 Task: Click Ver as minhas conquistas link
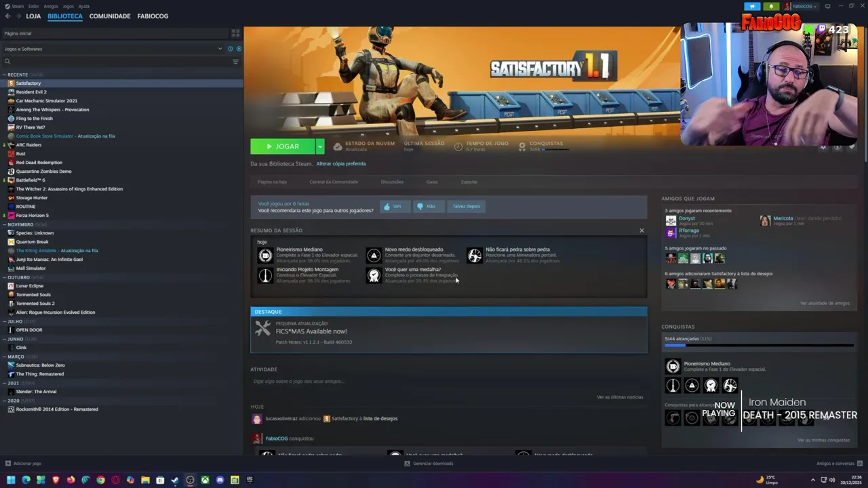pos(823,440)
